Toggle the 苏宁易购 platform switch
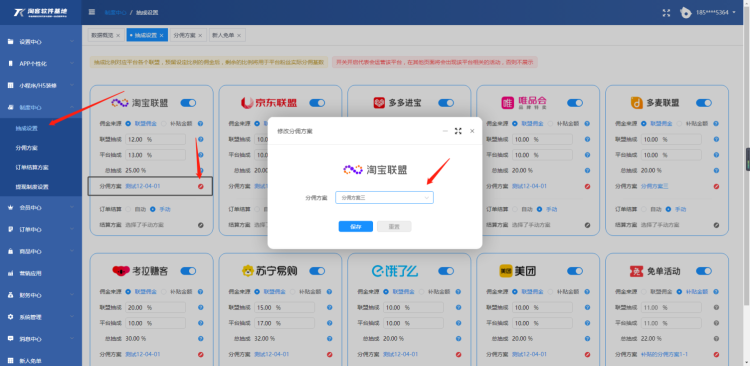The height and width of the screenshot is (366, 750). click(x=317, y=271)
